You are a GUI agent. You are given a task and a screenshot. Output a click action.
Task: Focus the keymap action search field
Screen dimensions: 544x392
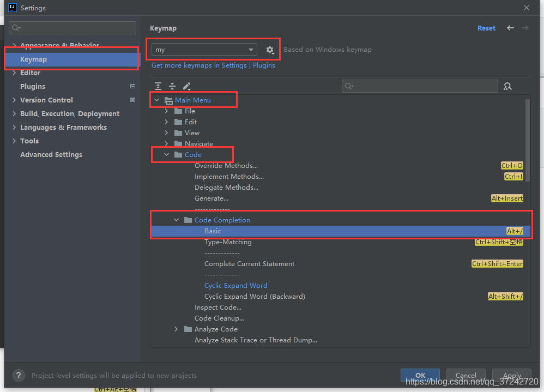(x=420, y=86)
